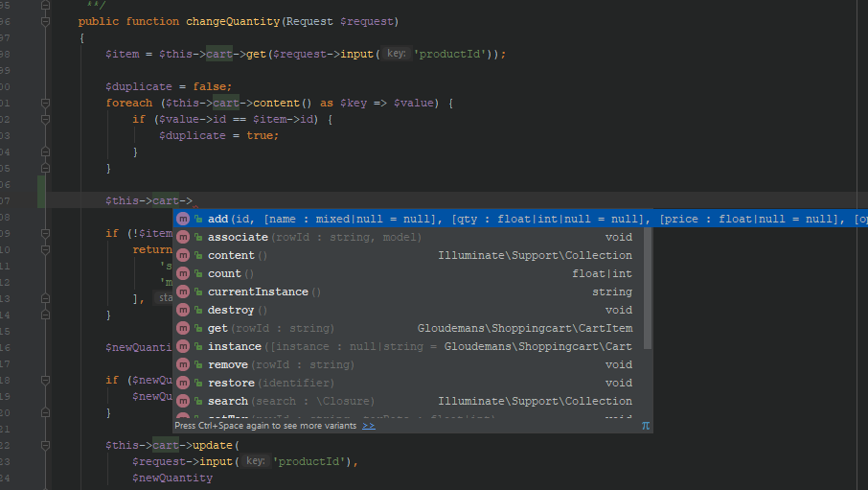The image size is (868, 490).
Task: Click the green public-visibility icon next to restore
Action: coord(198,384)
